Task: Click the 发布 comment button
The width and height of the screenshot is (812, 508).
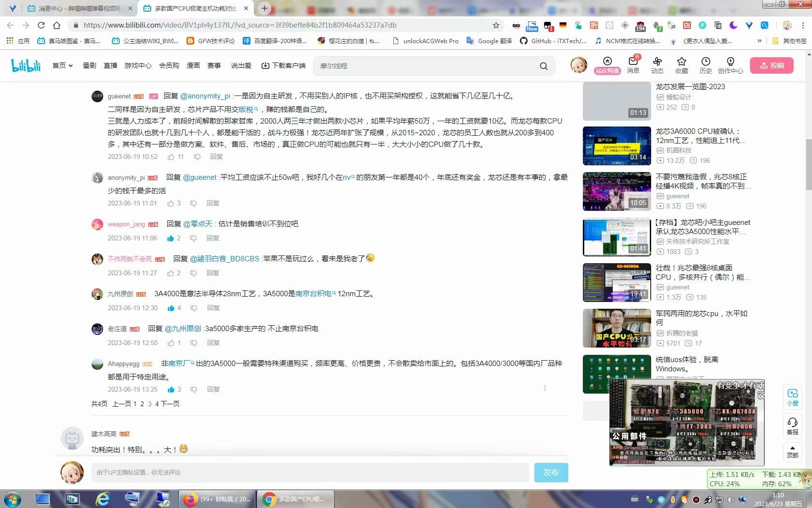Action: [x=551, y=472]
